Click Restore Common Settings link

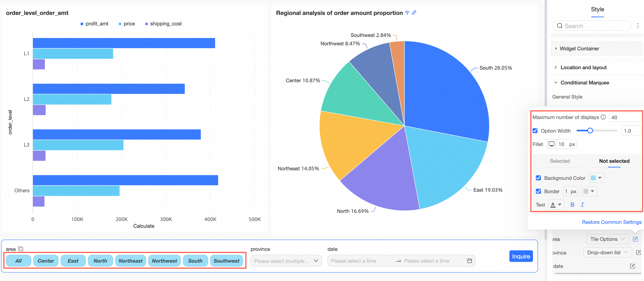point(611,222)
